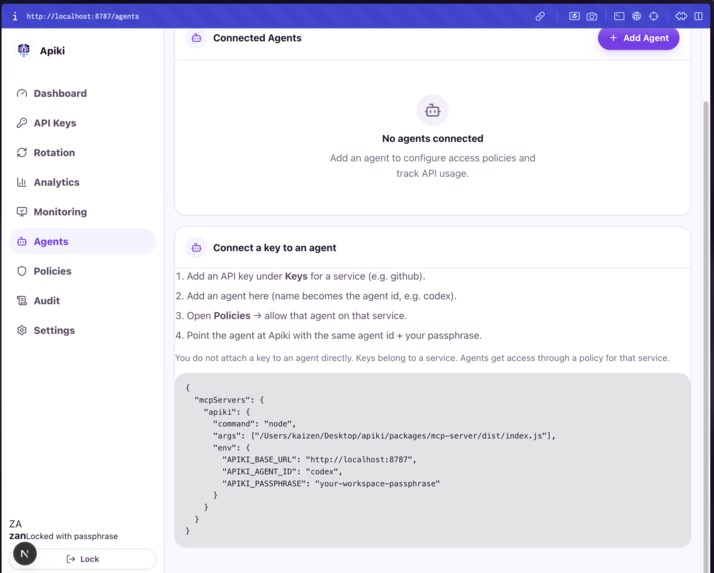Click the APIKI_AGENT_ID codex line
714x573 pixels.
[x=282, y=471]
